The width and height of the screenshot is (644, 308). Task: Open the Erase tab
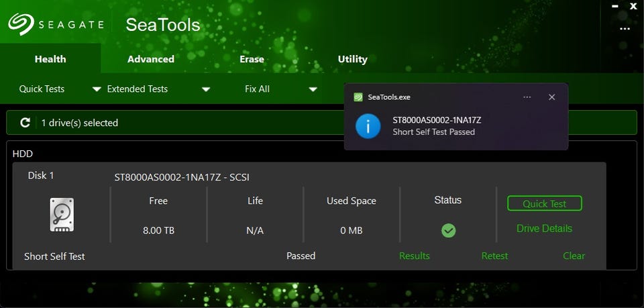(x=252, y=59)
